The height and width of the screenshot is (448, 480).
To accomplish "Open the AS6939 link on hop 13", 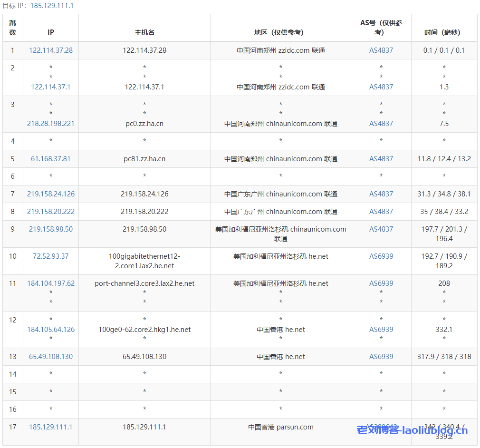I will (381, 356).
